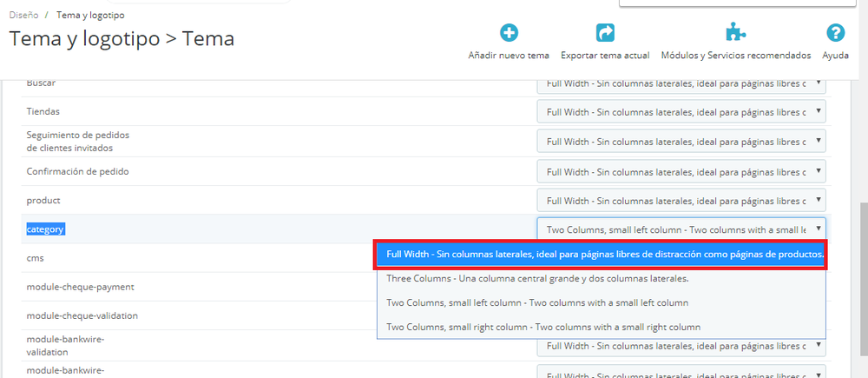868x378 pixels.
Task: Open the Confirmación de pedido layout dropdown
Action: click(x=681, y=172)
